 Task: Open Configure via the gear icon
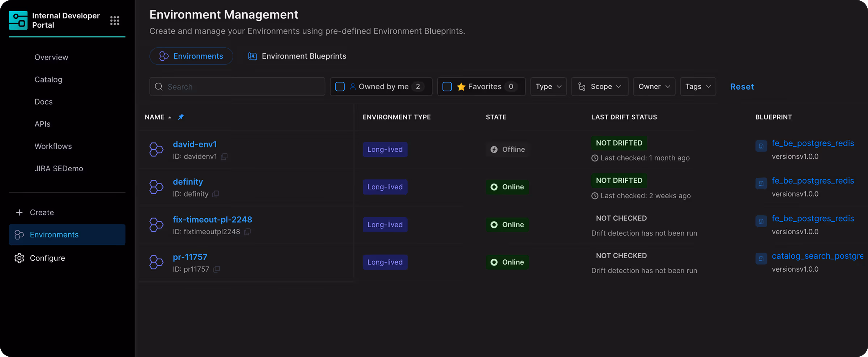coord(19,258)
